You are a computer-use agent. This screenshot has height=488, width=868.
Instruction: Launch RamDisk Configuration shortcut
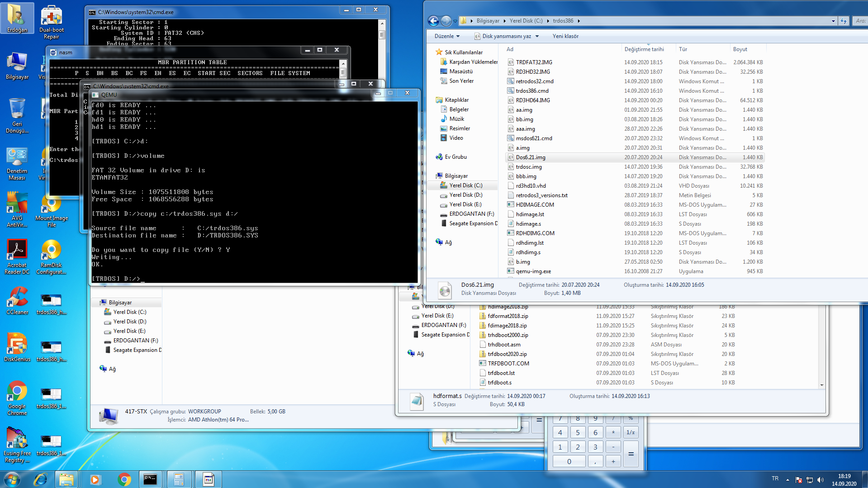pyautogui.click(x=52, y=257)
